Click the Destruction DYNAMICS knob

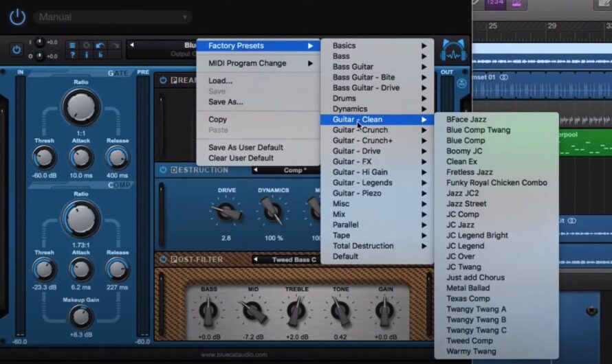(x=273, y=211)
